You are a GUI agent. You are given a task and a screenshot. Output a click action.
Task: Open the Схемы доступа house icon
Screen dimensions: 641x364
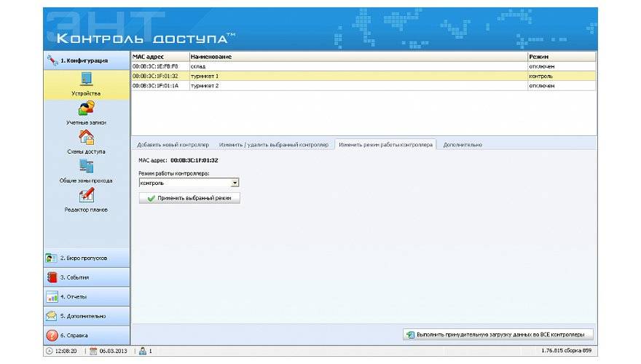[x=86, y=138]
